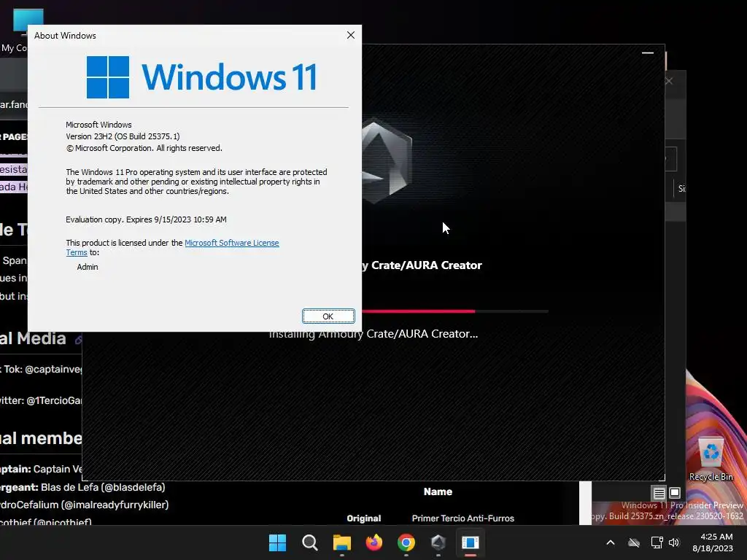Open the volume tray icon
747x560 pixels.
(673, 542)
